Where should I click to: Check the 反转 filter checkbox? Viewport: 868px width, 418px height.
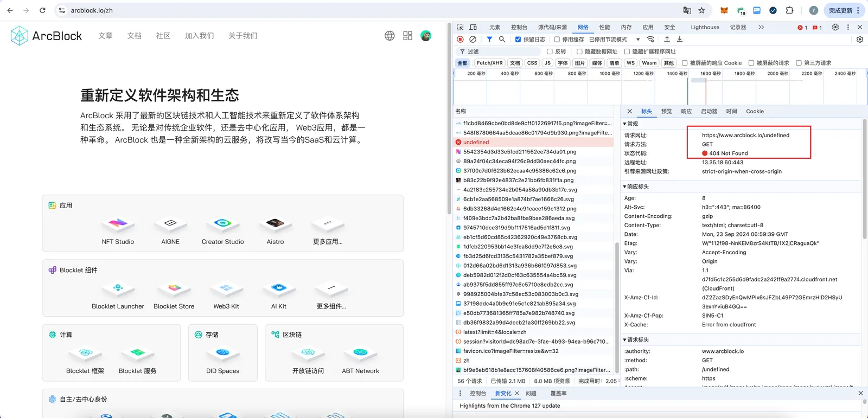tap(550, 52)
